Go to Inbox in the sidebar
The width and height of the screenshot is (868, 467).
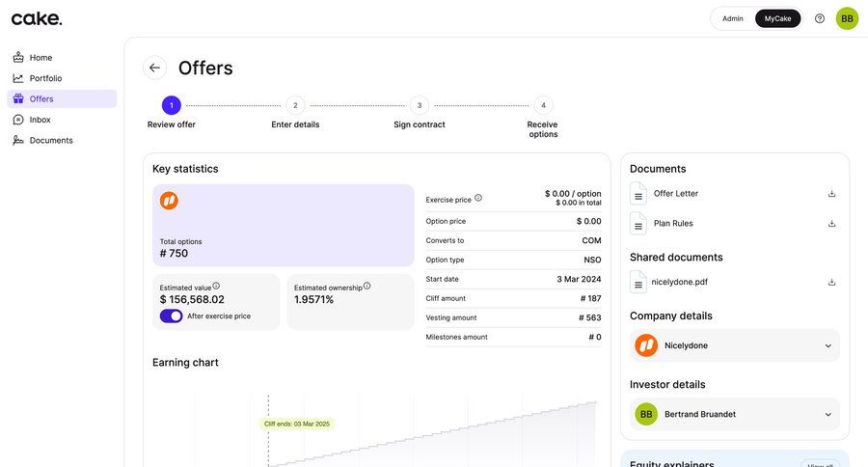[x=40, y=120]
